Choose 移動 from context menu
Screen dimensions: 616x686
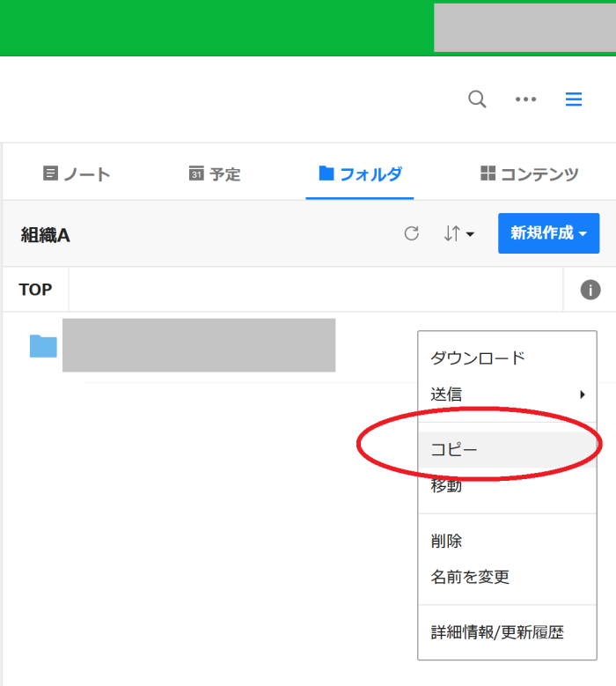pos(507,485)
